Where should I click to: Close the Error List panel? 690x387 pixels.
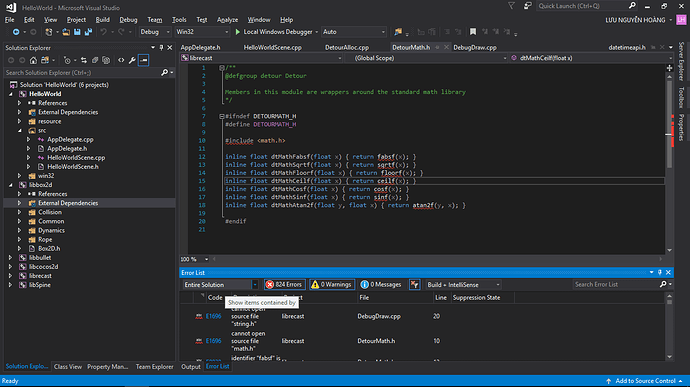pyautogui.click(x=668, y=273)
